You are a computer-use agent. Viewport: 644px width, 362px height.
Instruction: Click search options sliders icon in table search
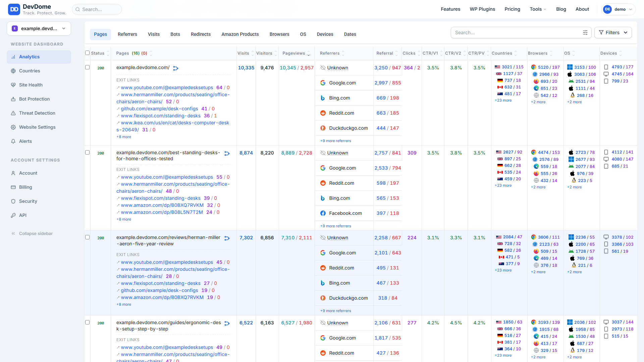585,33
